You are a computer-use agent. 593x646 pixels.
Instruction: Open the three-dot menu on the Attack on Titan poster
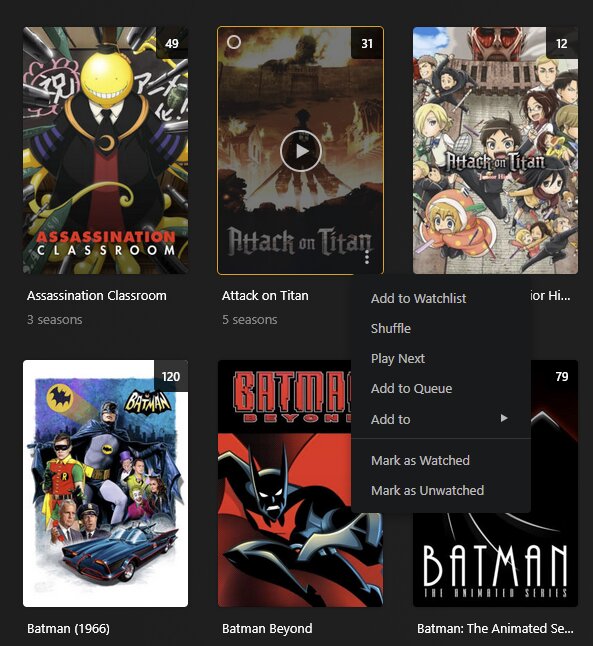[367, 257]
